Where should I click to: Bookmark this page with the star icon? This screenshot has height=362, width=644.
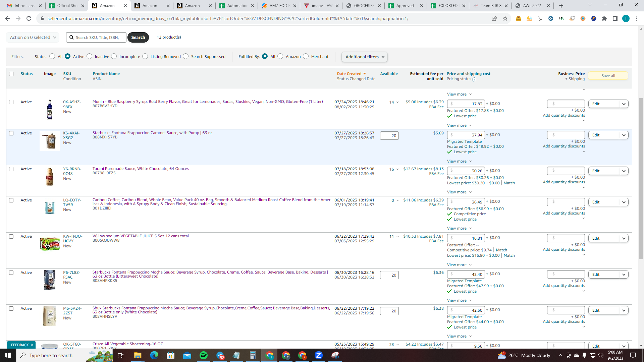click(x=505, y=18)
